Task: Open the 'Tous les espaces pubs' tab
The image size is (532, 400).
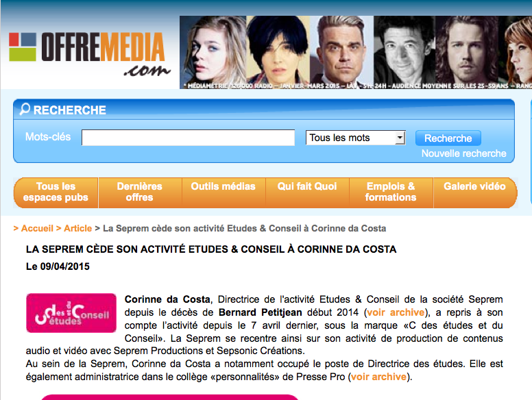Action: coord(56,192)
